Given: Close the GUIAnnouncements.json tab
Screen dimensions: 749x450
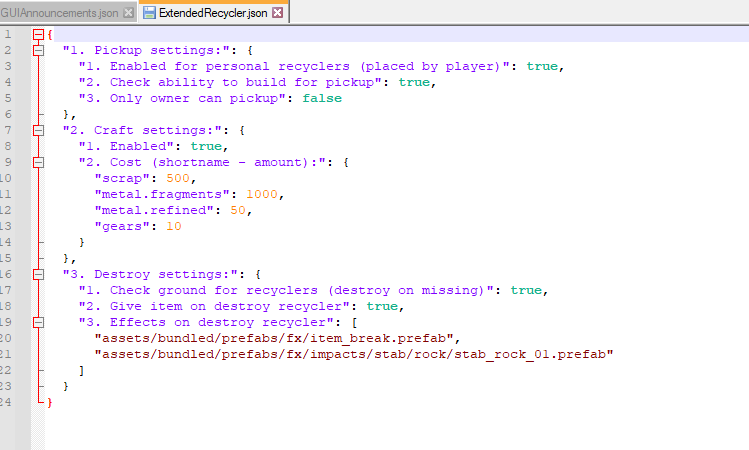Looking at the screenshot, I should point(128,13).
